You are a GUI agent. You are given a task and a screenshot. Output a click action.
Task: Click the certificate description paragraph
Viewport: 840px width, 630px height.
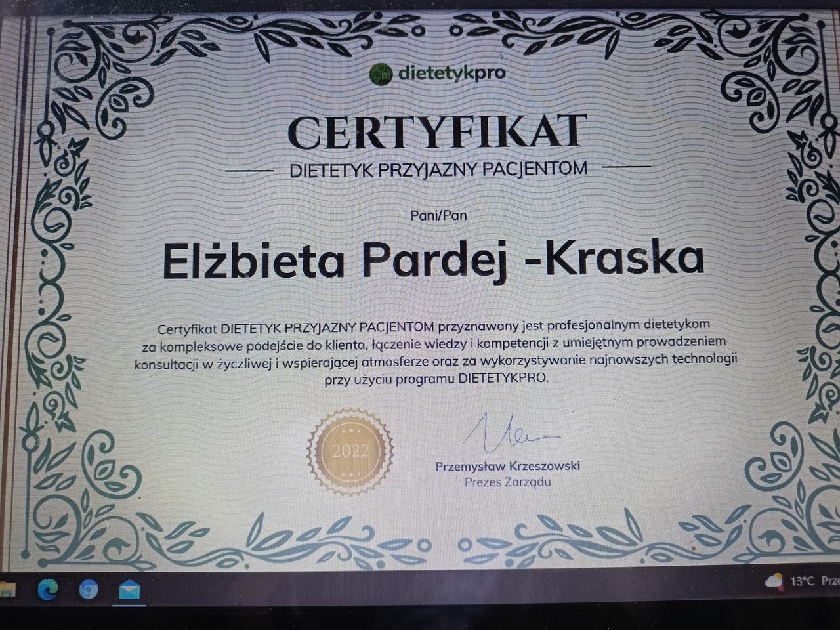tap(435, 350)
